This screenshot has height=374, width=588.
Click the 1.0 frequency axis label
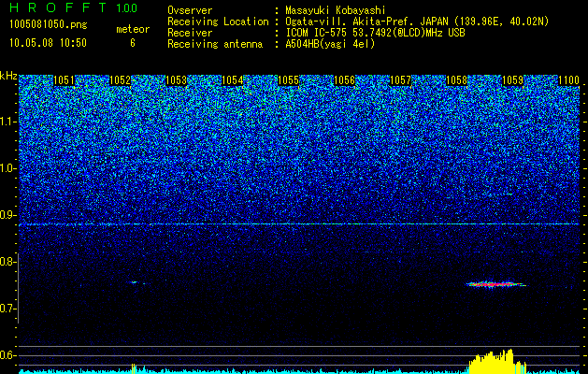point(8,168)
